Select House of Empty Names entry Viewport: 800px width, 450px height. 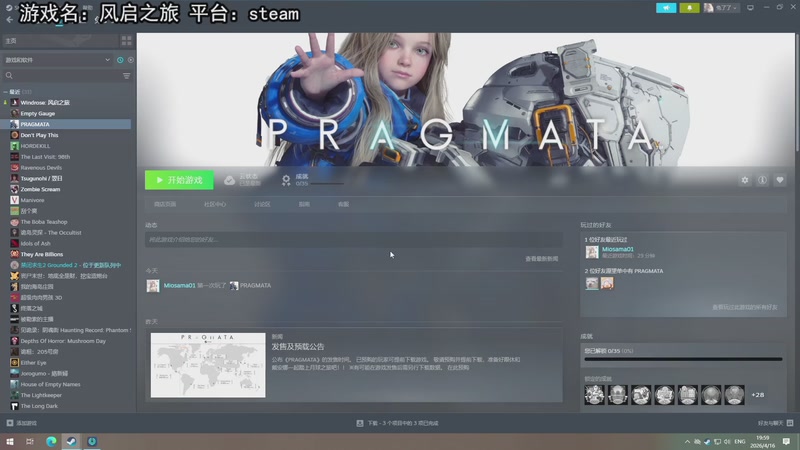50,384
